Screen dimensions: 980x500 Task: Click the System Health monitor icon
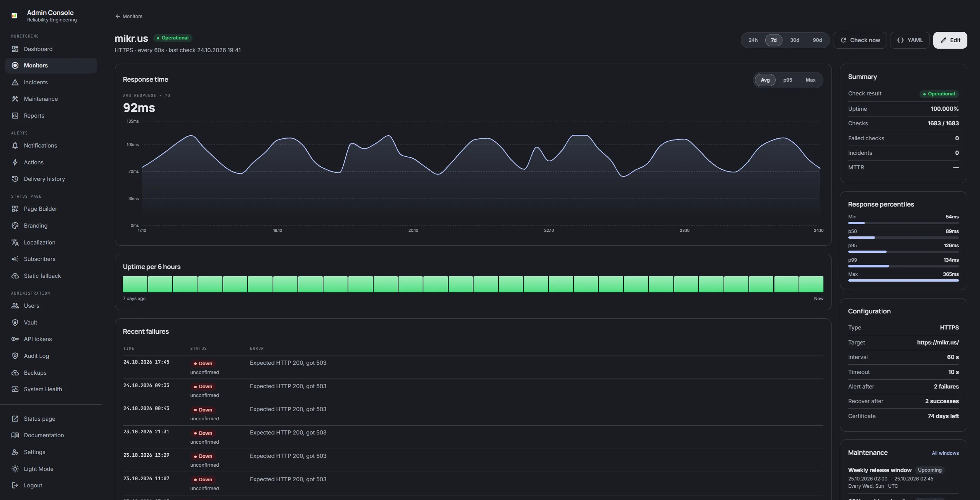click(x=15, y=389)
